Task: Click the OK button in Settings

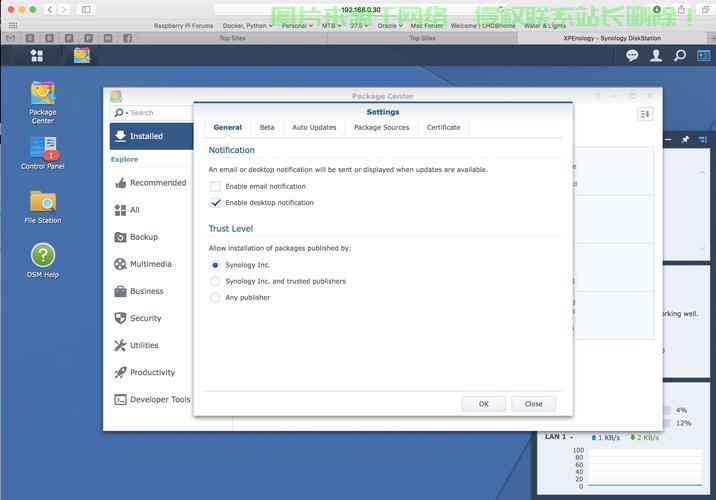Action: [483, 404]
